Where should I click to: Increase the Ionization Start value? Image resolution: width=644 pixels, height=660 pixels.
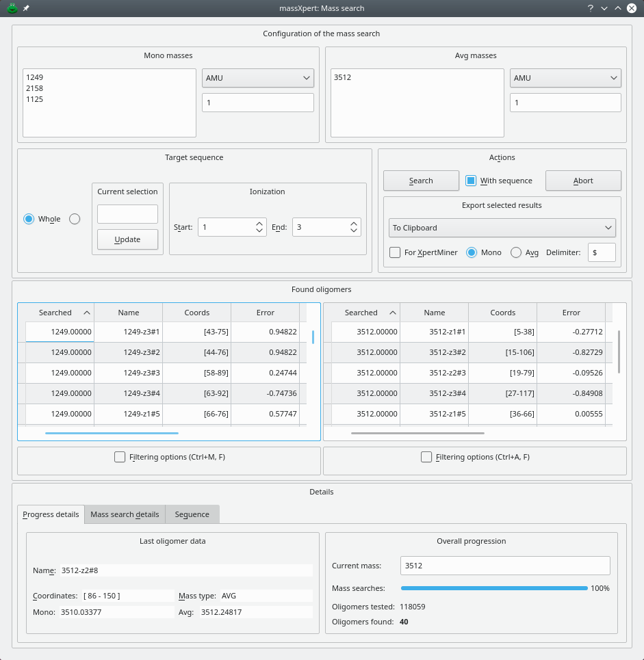tap(259, 223)
